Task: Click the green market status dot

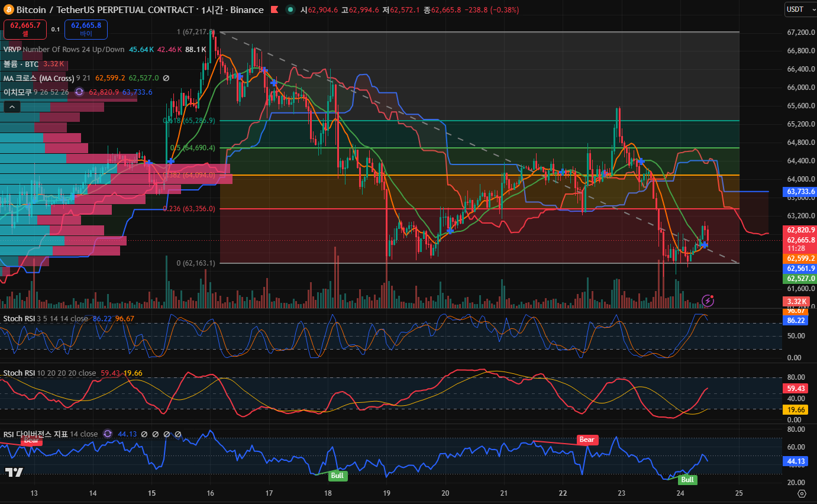Action: pyautogui.click(x=290, y=10)
